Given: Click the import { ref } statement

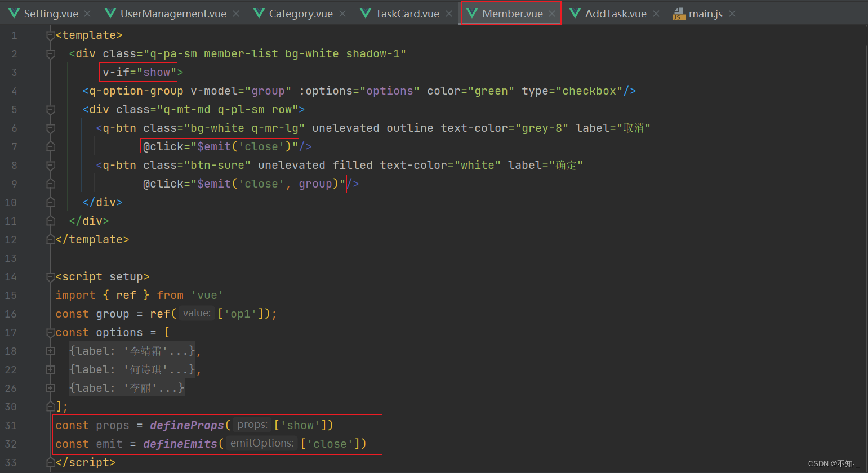Looking at the screenshot, I should point(139,296).
